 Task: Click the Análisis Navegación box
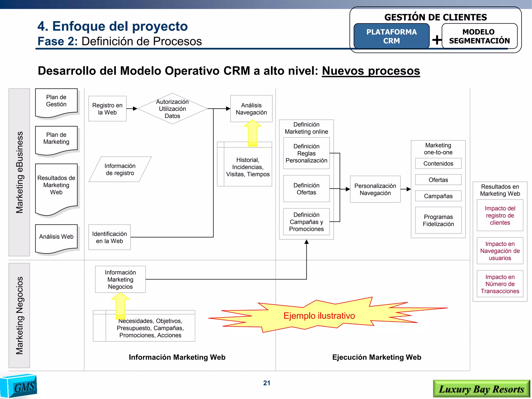[x=251, y=109]
